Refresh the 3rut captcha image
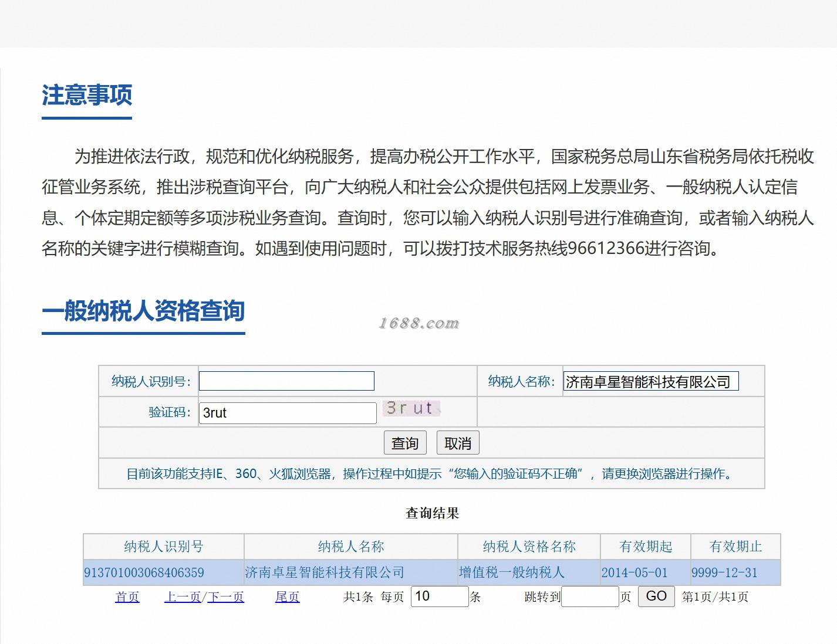 [x=411, y=408]
